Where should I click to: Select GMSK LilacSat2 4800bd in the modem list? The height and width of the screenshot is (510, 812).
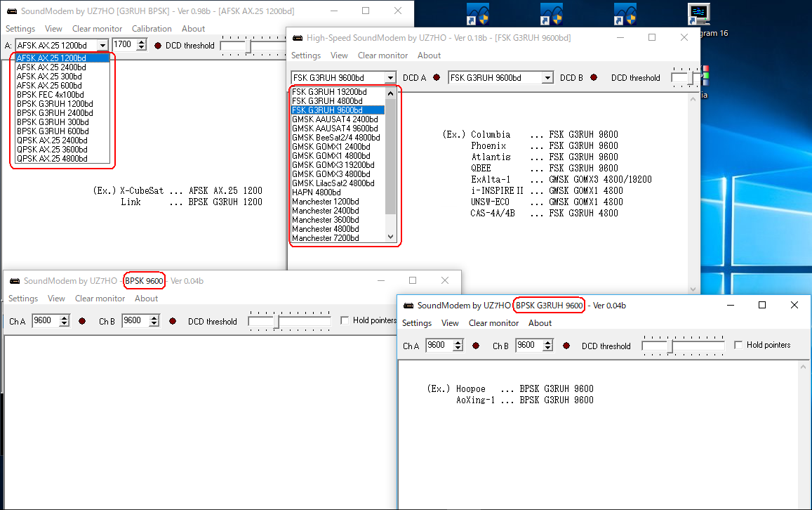(x=338, y=183)
